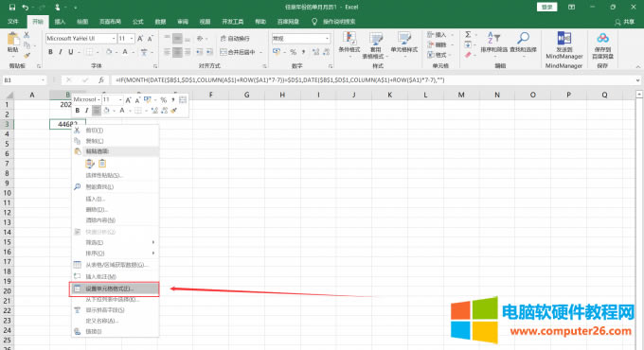Click the Wrap Text (自动换行) button
This screenshot has height=350, width=644.
(x=235, y=38)
